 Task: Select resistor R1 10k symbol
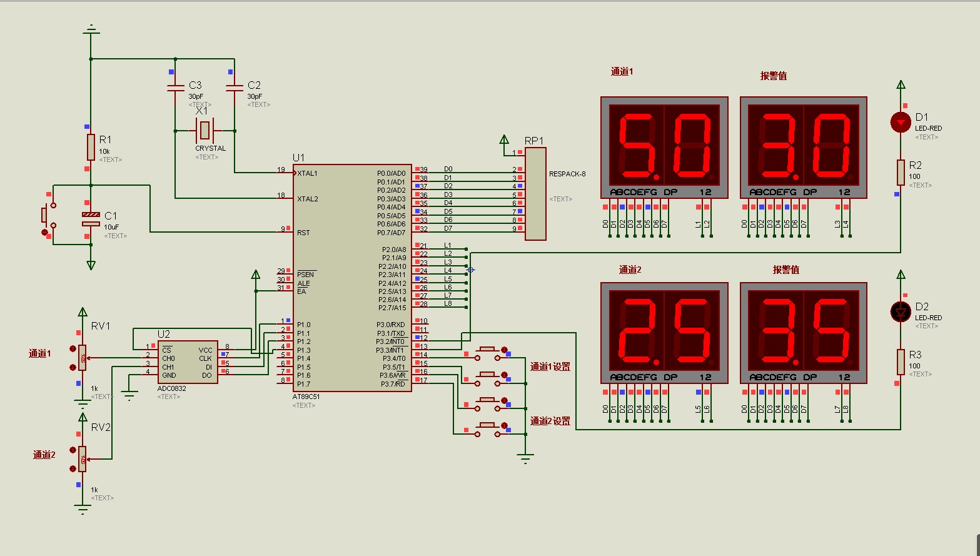point(91,147)
